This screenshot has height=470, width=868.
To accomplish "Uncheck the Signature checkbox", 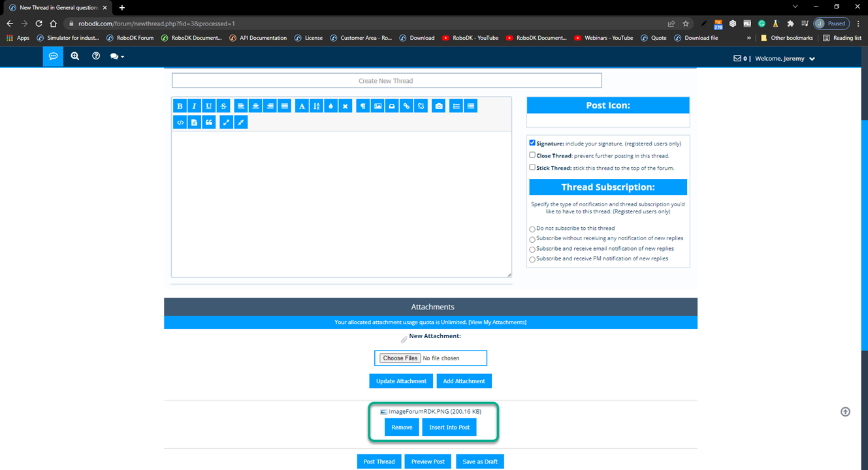I will click(x=532, y=143).
